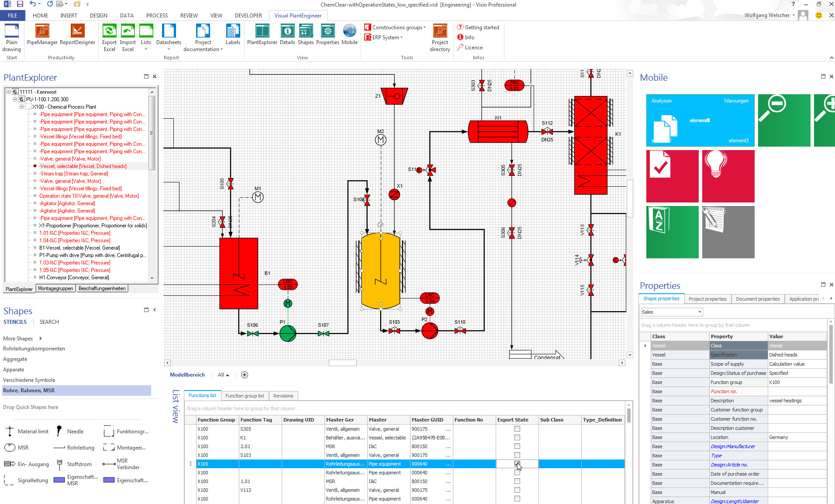Switch to Project properties tab
This screenshot has height=504, width=835.
point(707,299)
